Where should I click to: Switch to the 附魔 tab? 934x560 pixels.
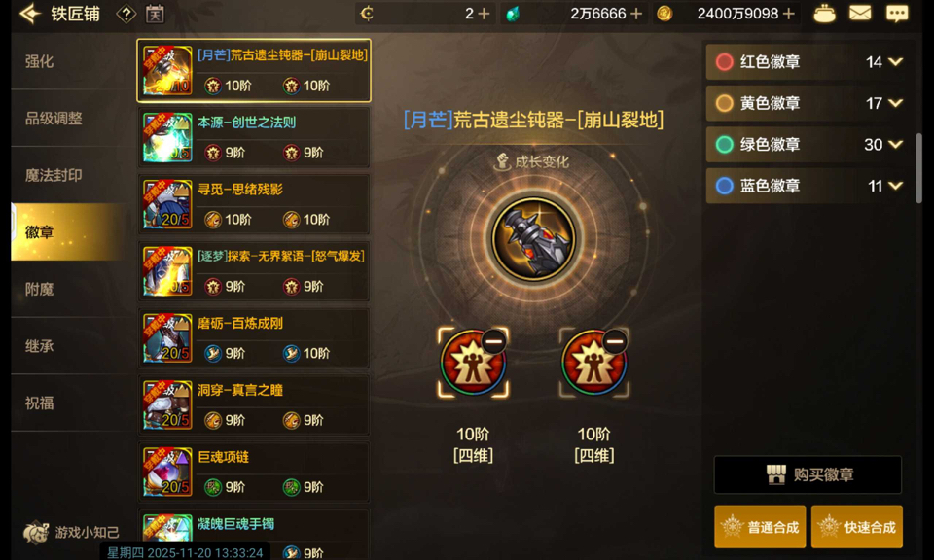tap(39, 289)
